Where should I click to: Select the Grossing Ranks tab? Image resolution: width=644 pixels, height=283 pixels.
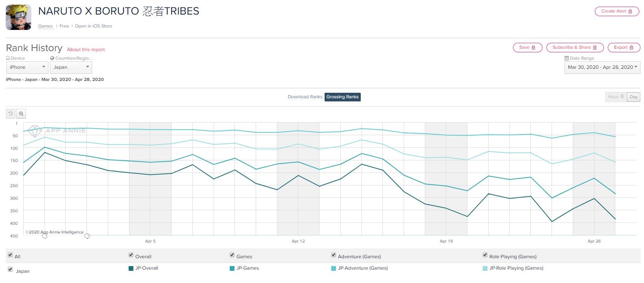pyautogui.click(x=342, y=97)
